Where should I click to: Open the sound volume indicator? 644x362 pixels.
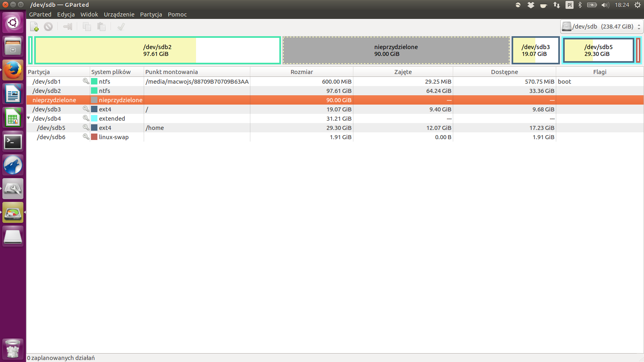pyautogui.click(x=605, y=5)
